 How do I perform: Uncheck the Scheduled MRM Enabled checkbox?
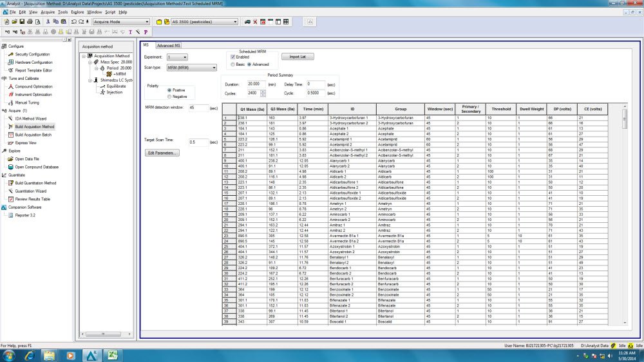point(233,57)
